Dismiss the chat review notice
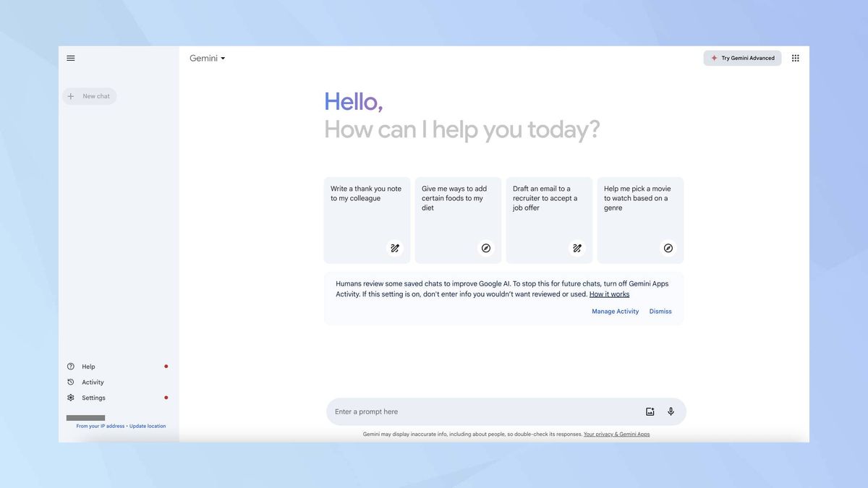Screen dimensions: 868x488 660,311
